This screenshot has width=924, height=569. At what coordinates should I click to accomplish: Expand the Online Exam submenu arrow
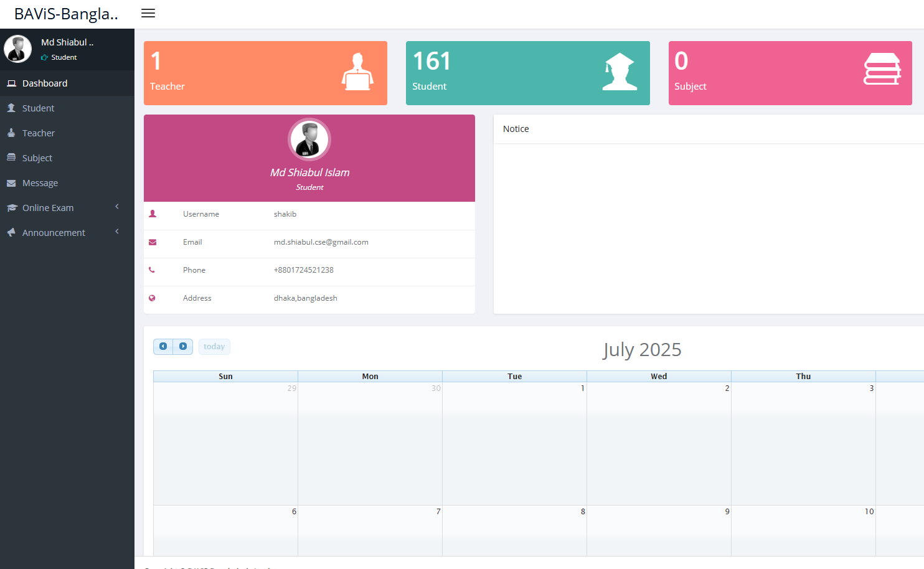(116, 207)
